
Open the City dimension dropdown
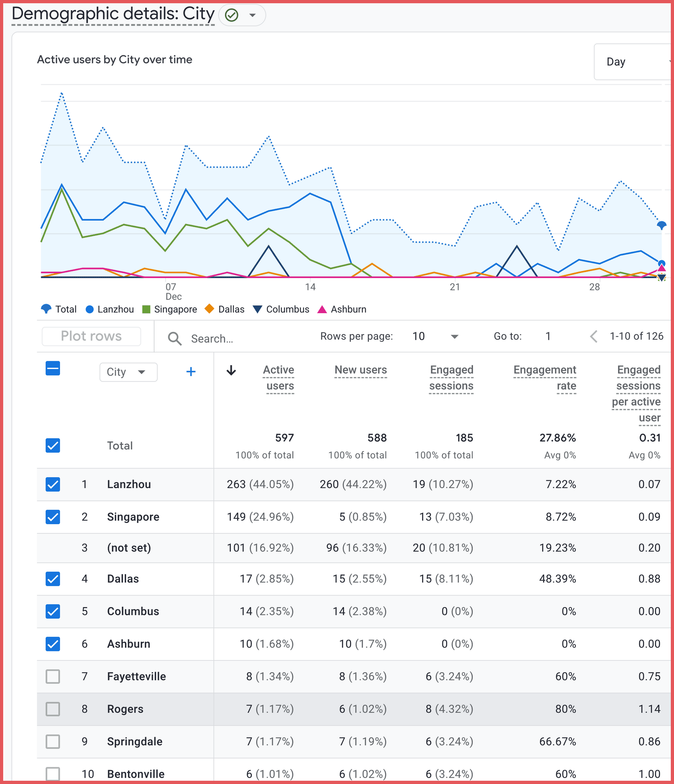128,372
